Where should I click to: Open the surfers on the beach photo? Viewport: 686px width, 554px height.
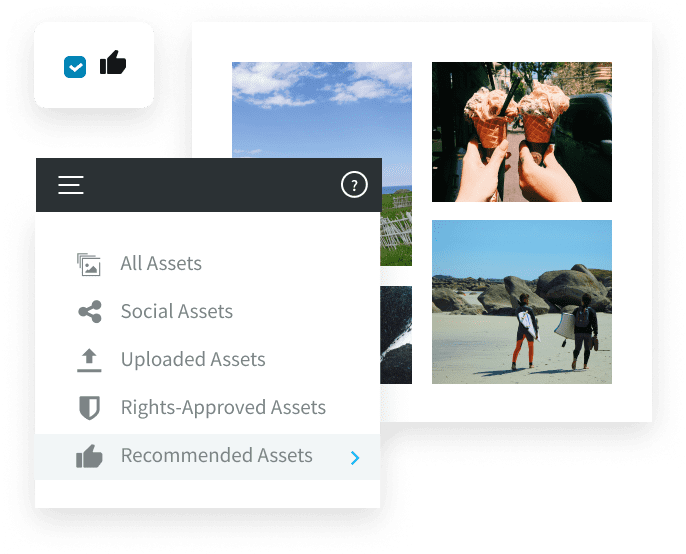(522, 302)
